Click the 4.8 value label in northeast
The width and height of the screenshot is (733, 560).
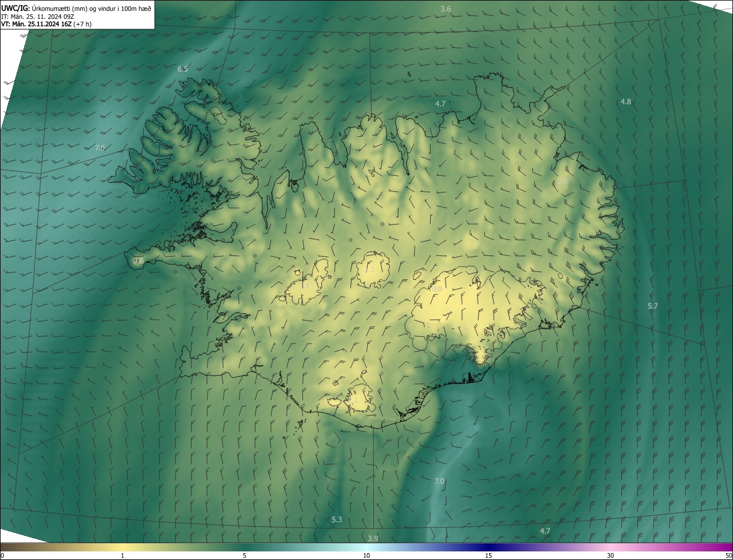pyautogui.click(x=626, y=101)
